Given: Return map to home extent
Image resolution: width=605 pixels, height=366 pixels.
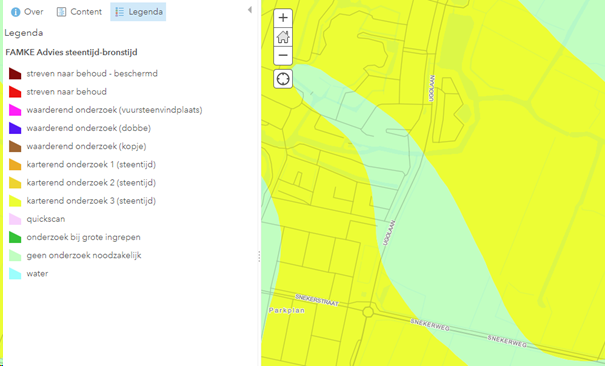Looking at the screenshot, I should [283, 37].
